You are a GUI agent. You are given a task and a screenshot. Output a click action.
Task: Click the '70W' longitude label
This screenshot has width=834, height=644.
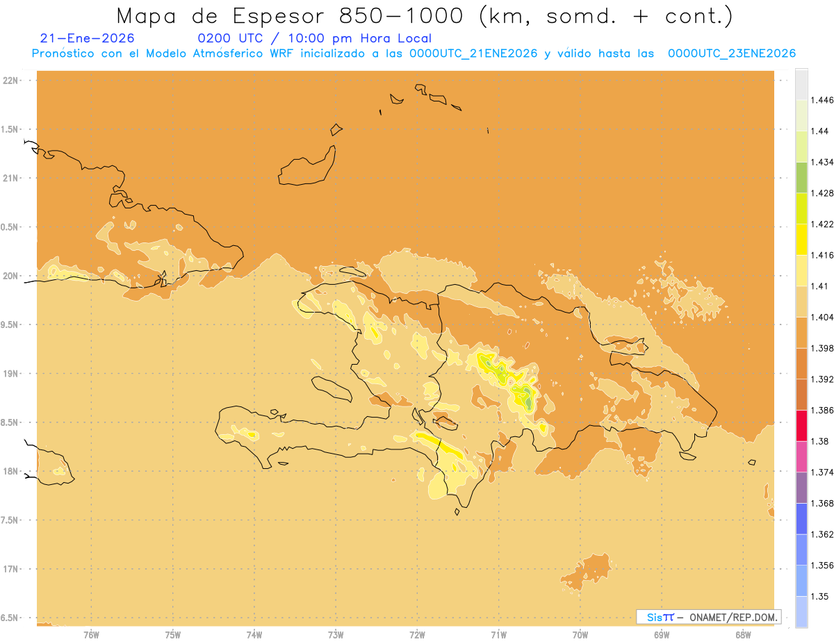click(580, 635)
